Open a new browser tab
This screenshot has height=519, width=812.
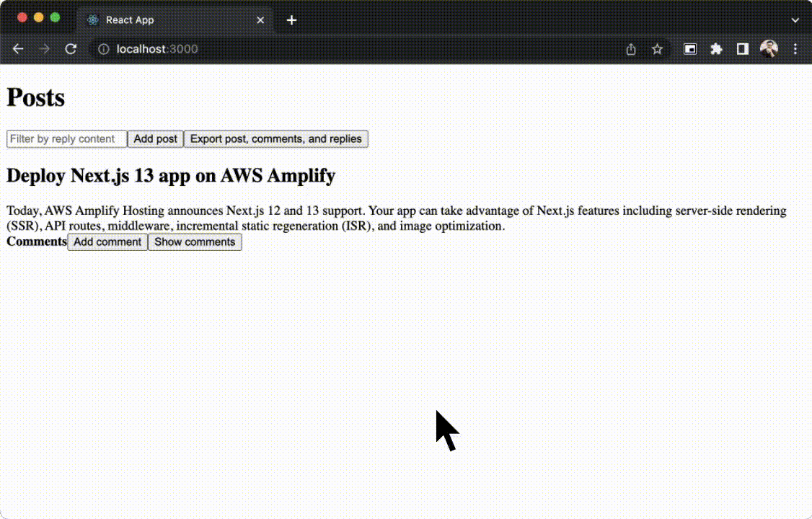[x=291, y=20]
